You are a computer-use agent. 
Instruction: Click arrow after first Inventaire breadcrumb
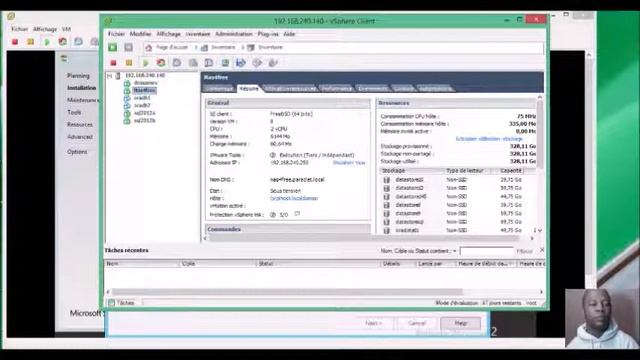tap(242, 48)
